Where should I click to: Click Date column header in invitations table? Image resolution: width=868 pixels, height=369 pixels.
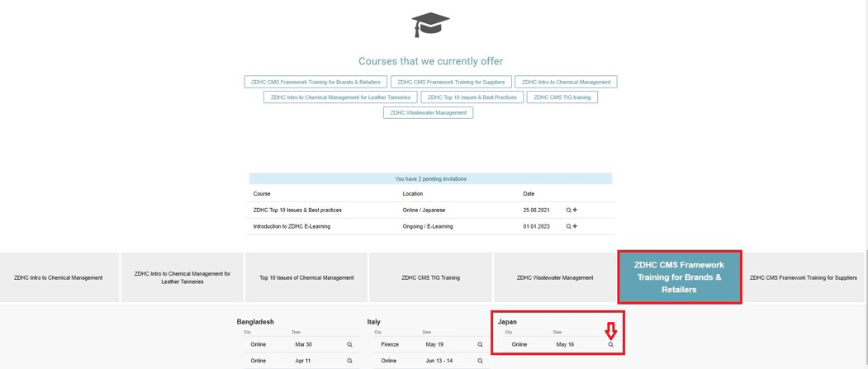[529, 194]
